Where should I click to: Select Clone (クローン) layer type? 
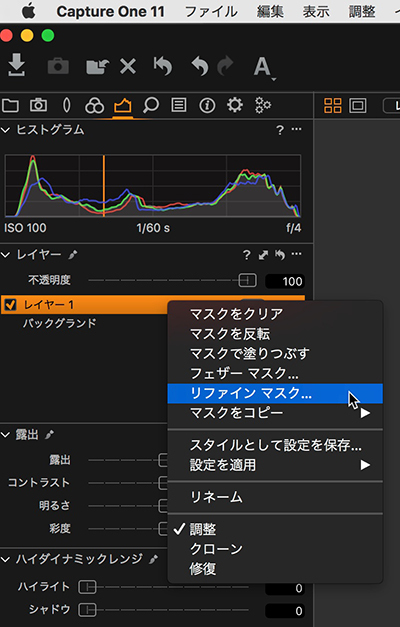275,549
